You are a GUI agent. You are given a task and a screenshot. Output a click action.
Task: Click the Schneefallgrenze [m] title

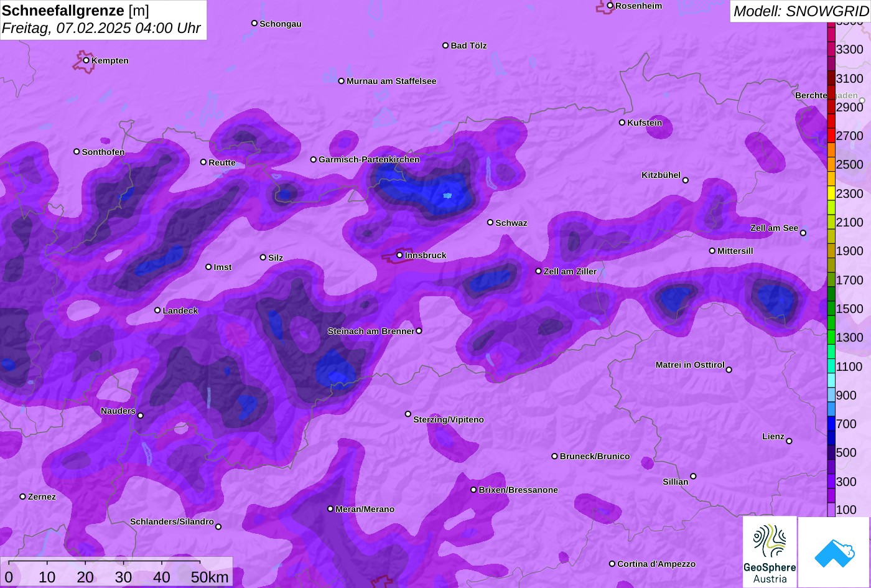[x=75, y=11]
